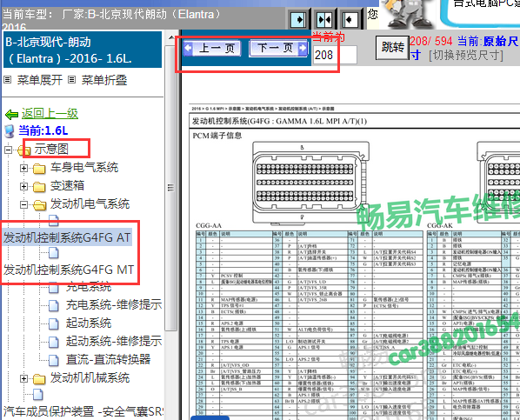Click the tree panel scroll-up arrow
The image size is (520, 420).
(171, 37)
